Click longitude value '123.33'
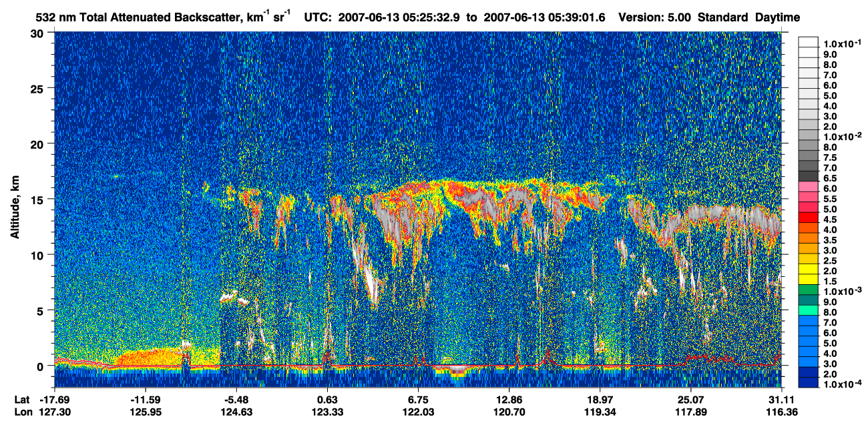 [x=327, y=412]
